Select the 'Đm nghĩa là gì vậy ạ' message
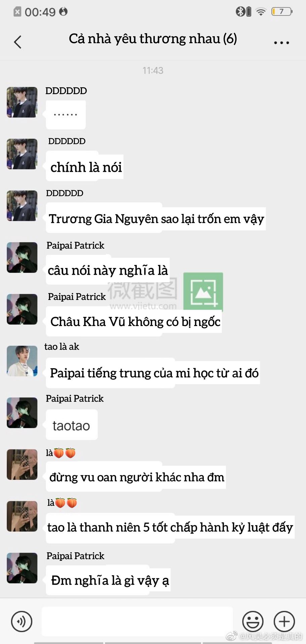This screenshot has width=306, height=644. (x=108, y=580)
